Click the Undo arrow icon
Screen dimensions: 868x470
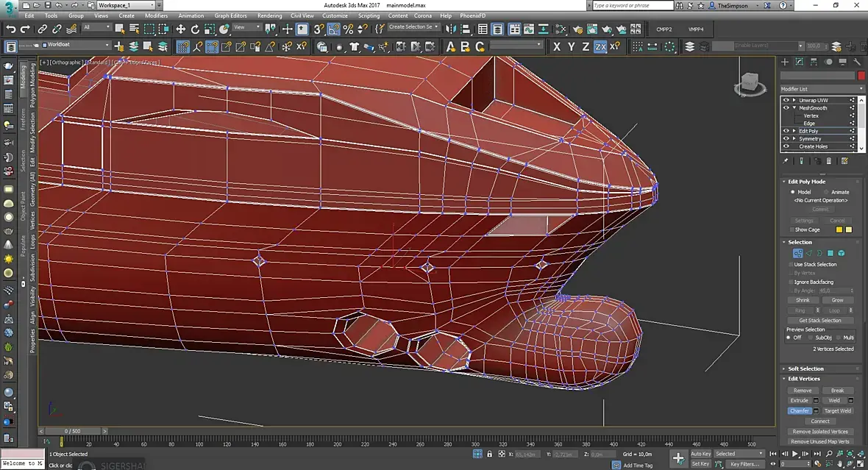click(x=11, y=29)
